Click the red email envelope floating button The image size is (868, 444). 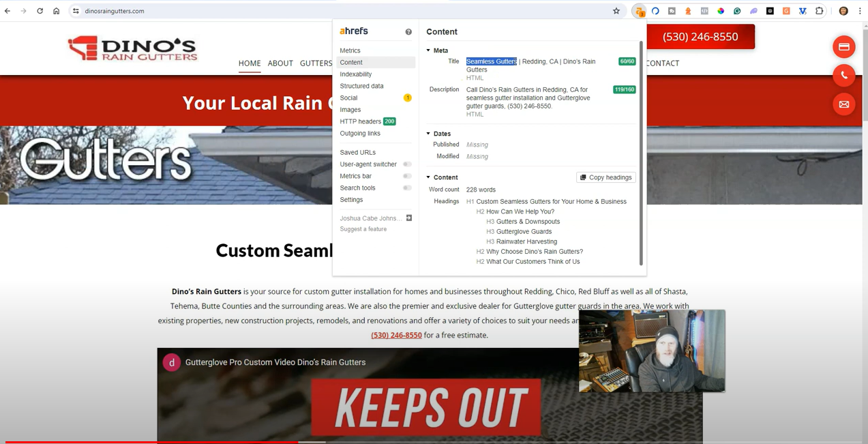(x=843, y=104)
